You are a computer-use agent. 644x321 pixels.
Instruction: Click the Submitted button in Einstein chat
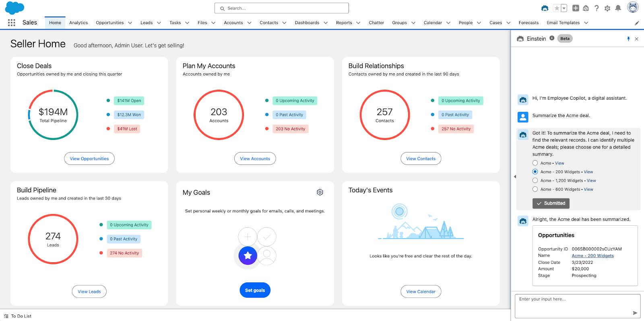pyautogui.click(x=551, y=204)
